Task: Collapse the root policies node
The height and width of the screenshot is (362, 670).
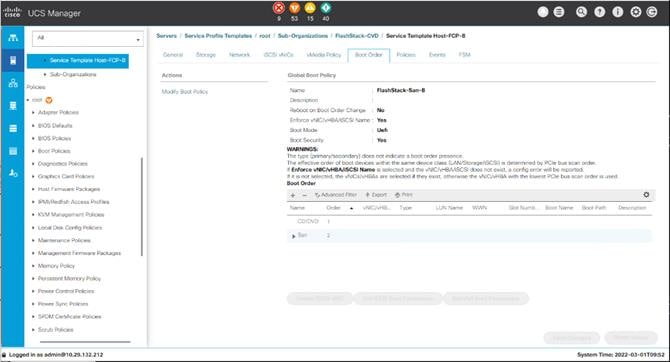Action: (x=28, y=100)
